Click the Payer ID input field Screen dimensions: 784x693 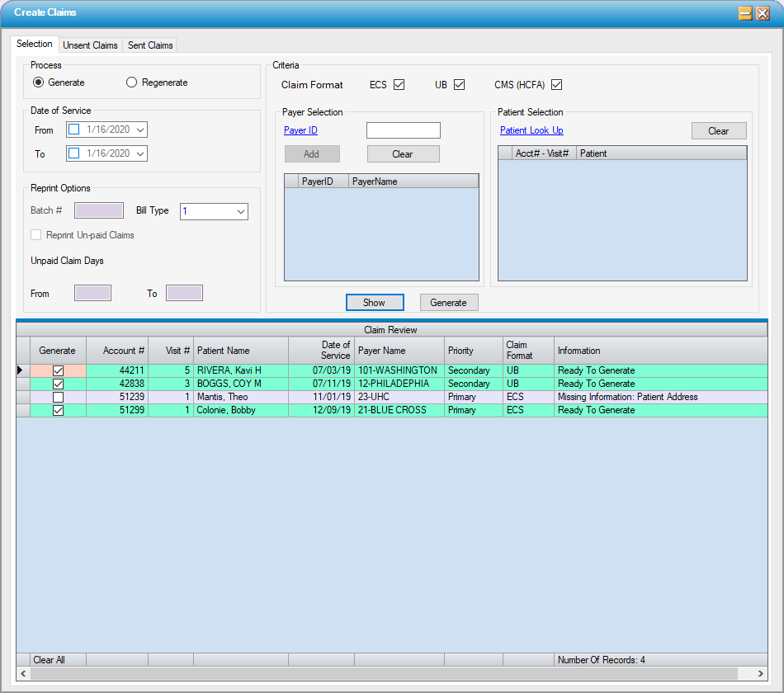(x=403, y=130)
